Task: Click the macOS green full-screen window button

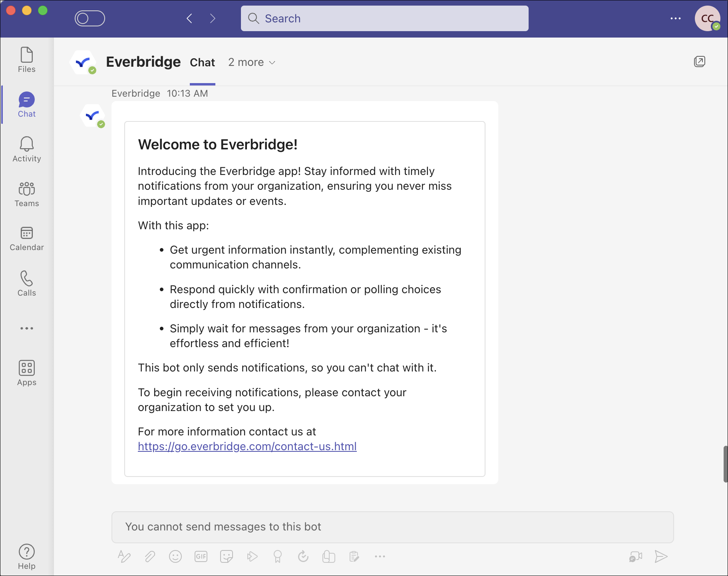Action: click(43, 11)
